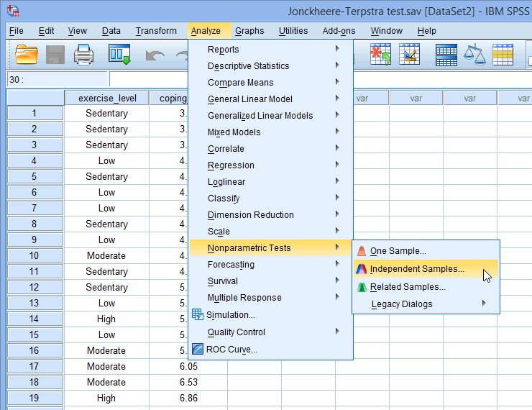Choose One Sample... in submenu
The width and height of the screenshot is (532, 410).
[x=426, y=251]
